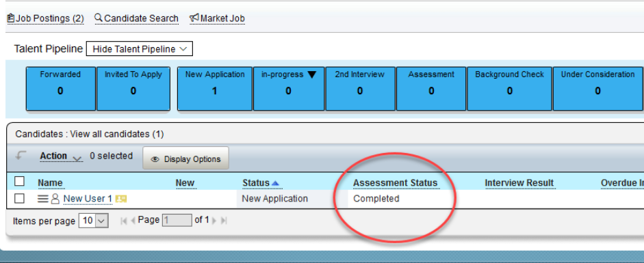
Task: Click the Candidates : View all candidates (1) heading
Action: 90,134
